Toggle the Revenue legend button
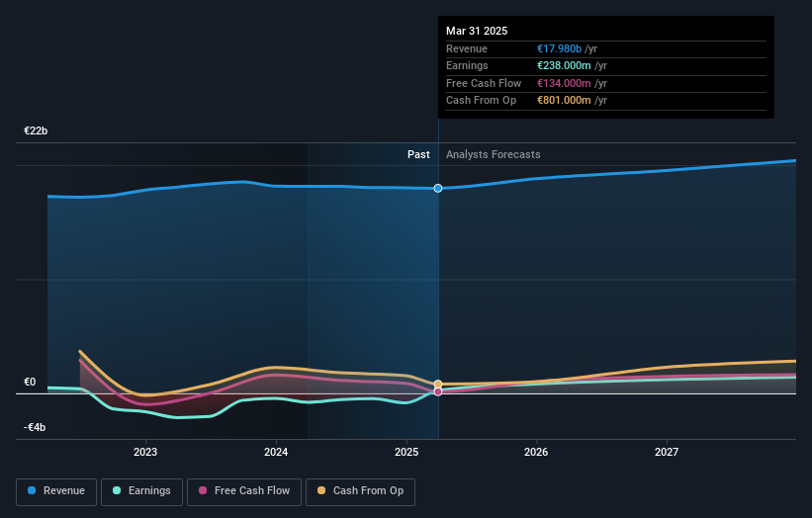Viewport: 812px width, 518px height. point(56,491)
